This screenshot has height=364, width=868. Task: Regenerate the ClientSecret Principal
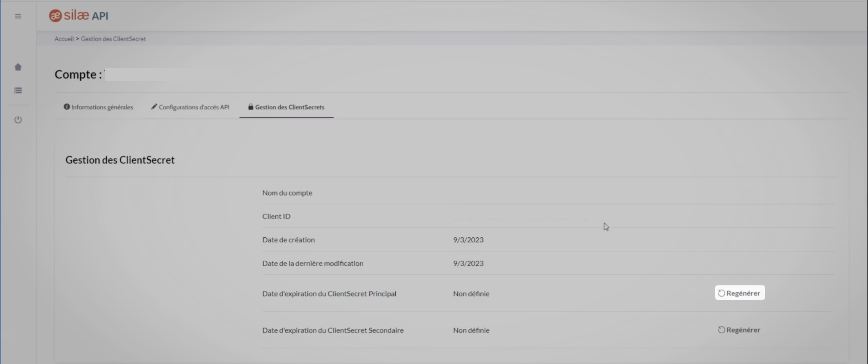click(x=740, y=293)
